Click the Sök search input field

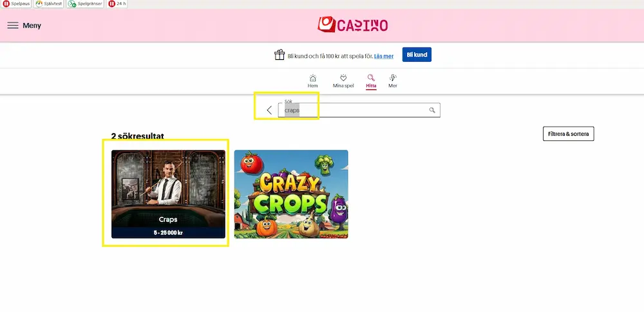coord(359,110)
